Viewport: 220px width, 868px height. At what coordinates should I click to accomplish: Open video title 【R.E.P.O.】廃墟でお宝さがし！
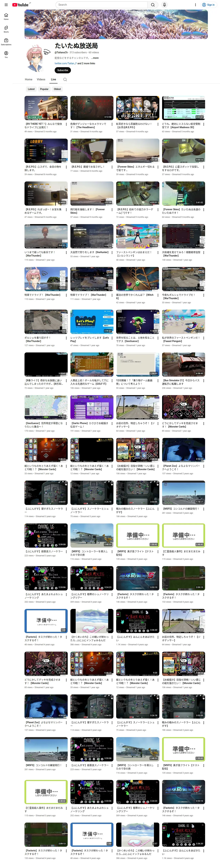point(88,167)
